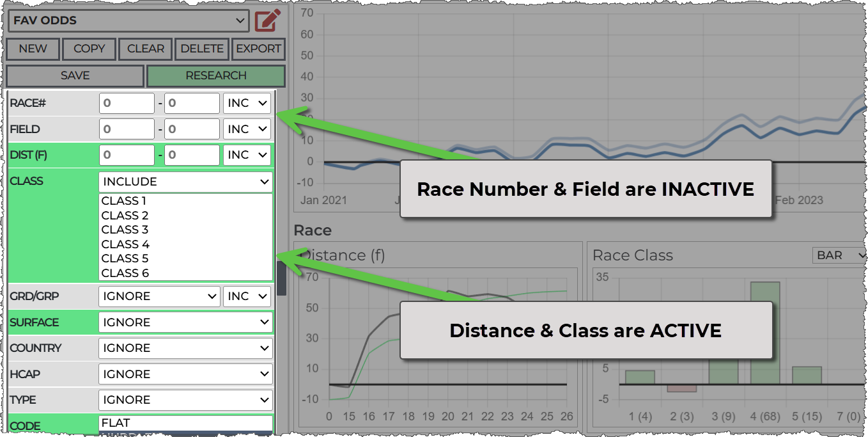
Task: Click the red edit pencil icon
Action: tap(268, 21)
